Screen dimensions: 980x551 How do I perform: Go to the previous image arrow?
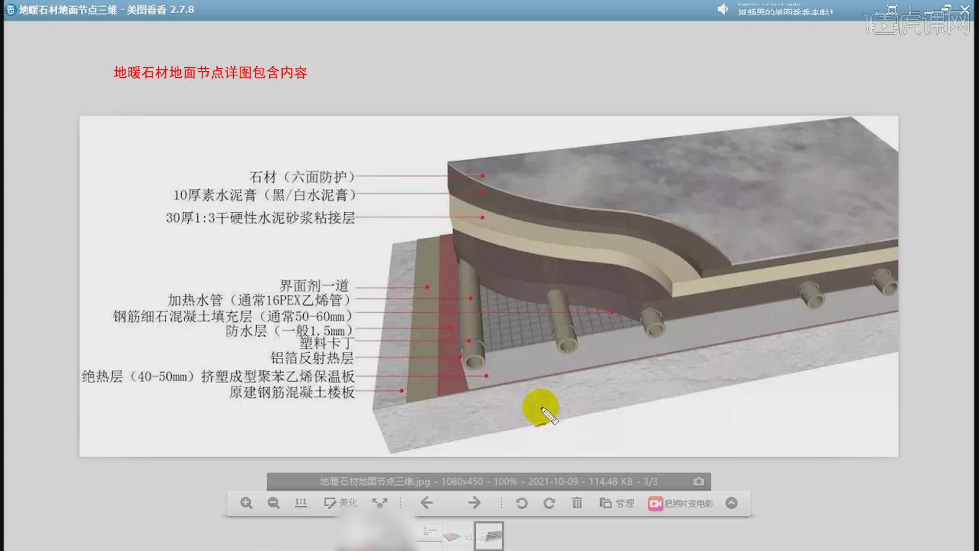427,503
